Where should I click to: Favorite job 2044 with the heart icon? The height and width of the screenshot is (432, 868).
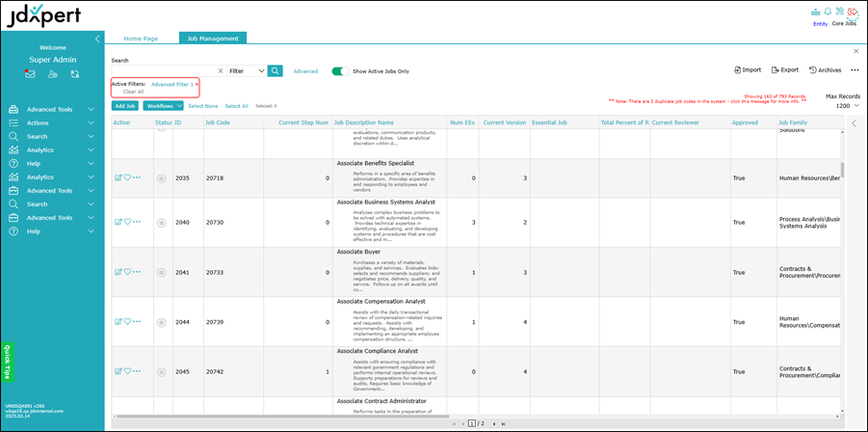(x=127, y=321)
